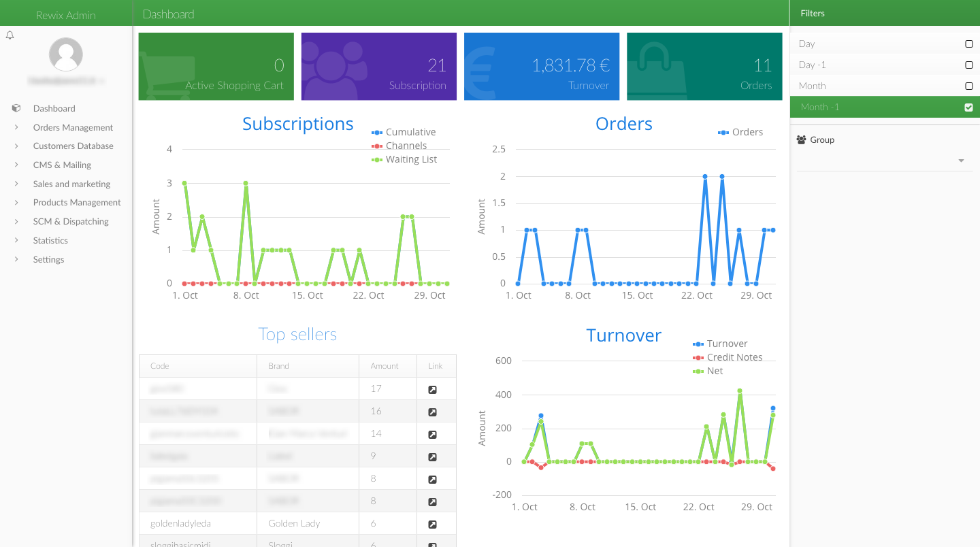
Task: Sort top sellers by Amount column
Action: (x=388, y=366)
